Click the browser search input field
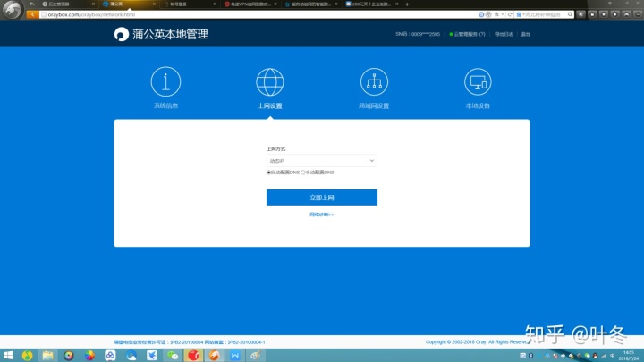The height and width of the screenshot is (362, 644). [546, 14]
